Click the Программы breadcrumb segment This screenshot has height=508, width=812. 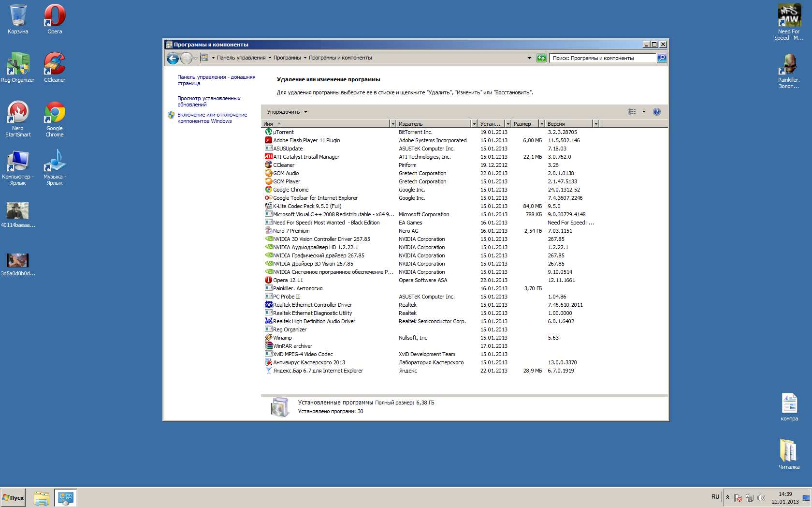click(287, 58)
